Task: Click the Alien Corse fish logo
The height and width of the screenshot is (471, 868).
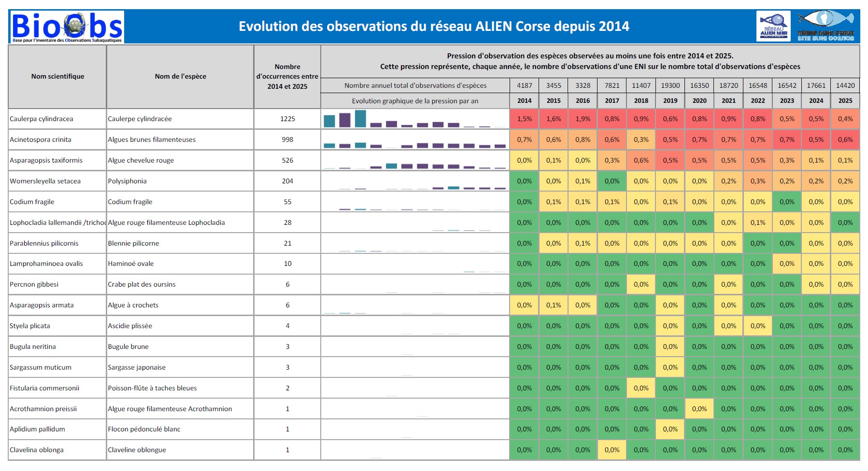Action: (x=825, y=26)
